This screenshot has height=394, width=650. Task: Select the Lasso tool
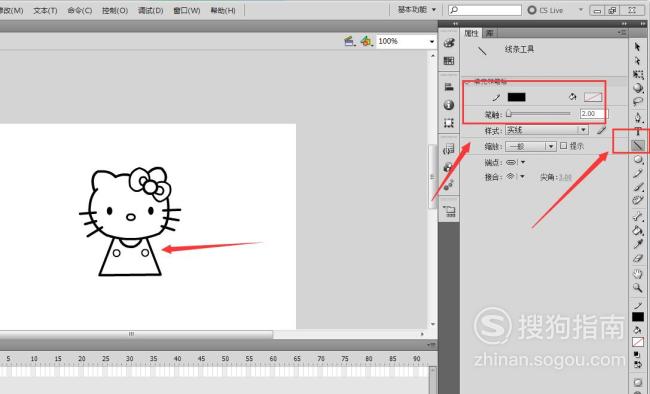[x=638, y=102]
